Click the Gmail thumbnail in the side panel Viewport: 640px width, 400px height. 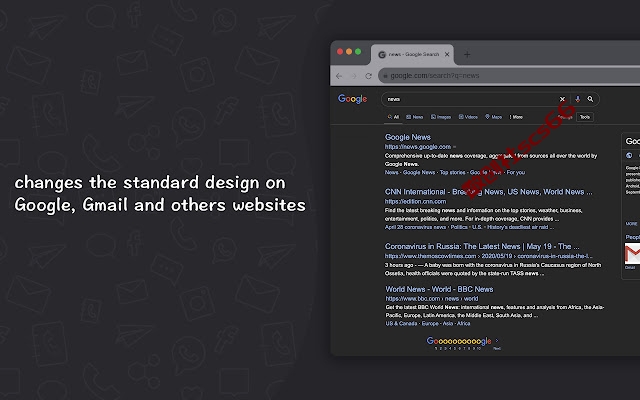coord(632,253)
